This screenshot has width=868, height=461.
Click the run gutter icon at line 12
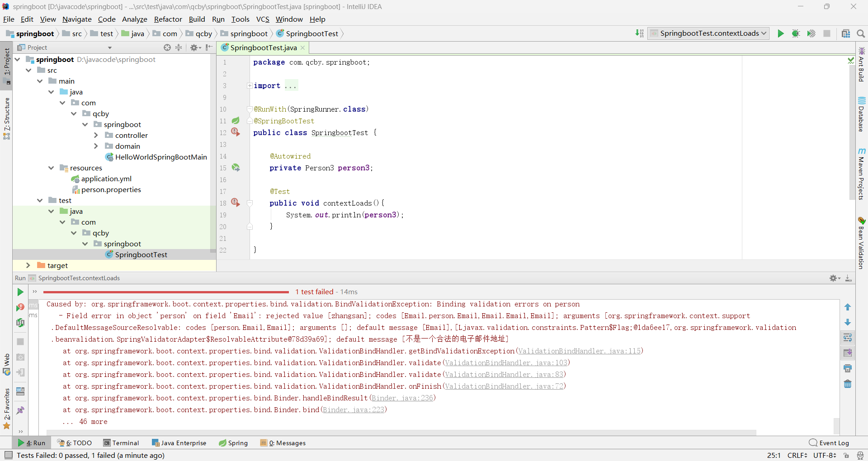(236, 132)
